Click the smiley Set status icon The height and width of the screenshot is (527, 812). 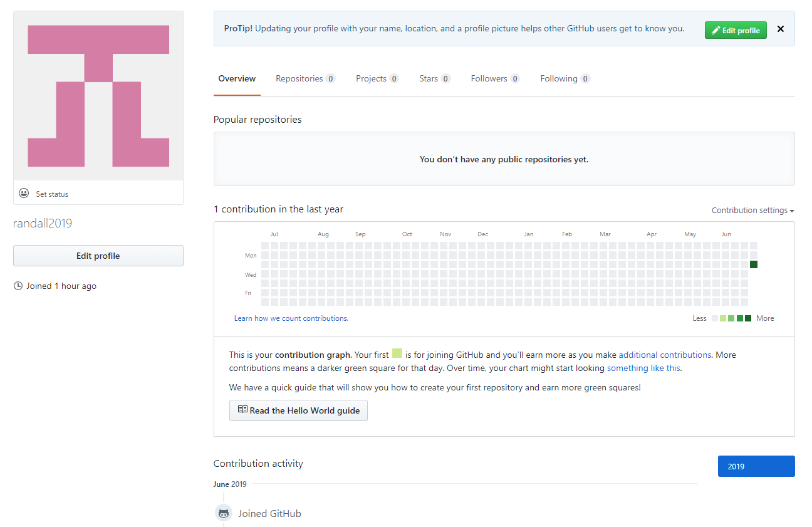point(24,193)
